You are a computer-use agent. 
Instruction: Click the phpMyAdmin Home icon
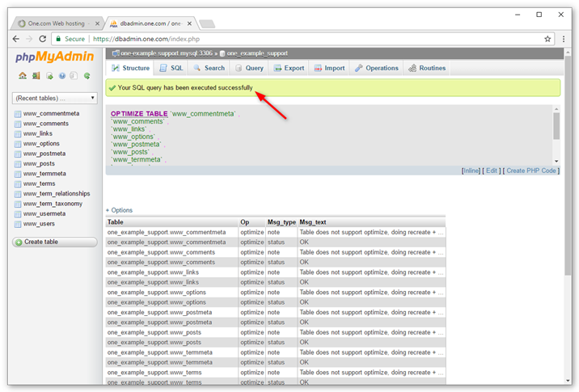click(23, 76)
